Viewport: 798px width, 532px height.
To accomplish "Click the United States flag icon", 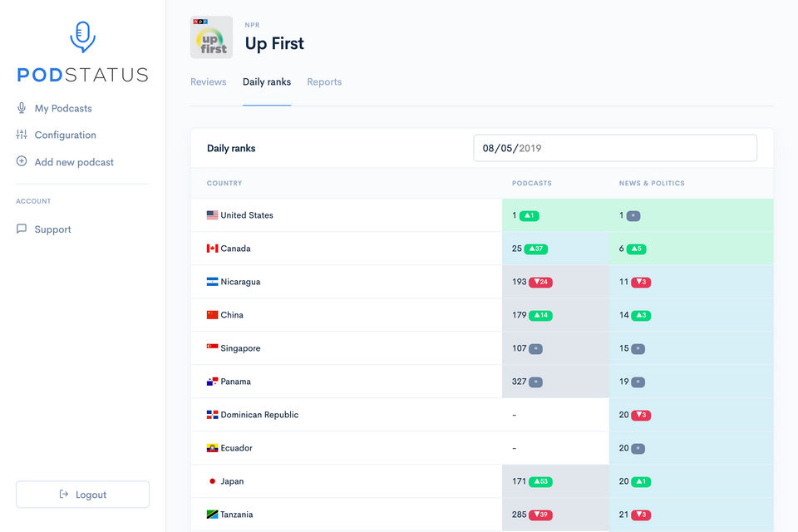I will point(212,214).
